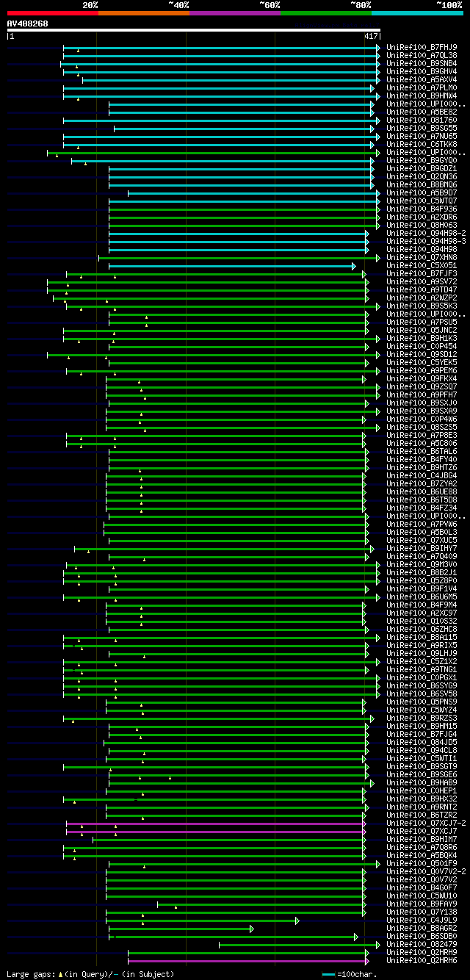Select label UniRef100_Q2QN36

[x=422, y=176]
